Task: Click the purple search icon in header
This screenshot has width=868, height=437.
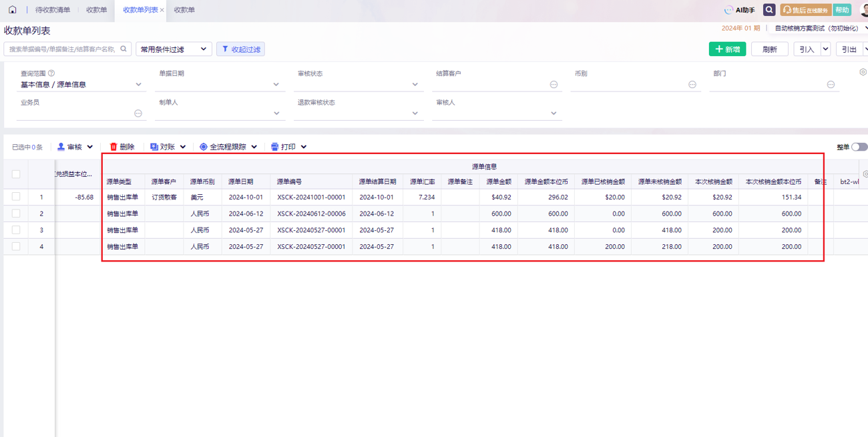Action: (x=769, y=10)
